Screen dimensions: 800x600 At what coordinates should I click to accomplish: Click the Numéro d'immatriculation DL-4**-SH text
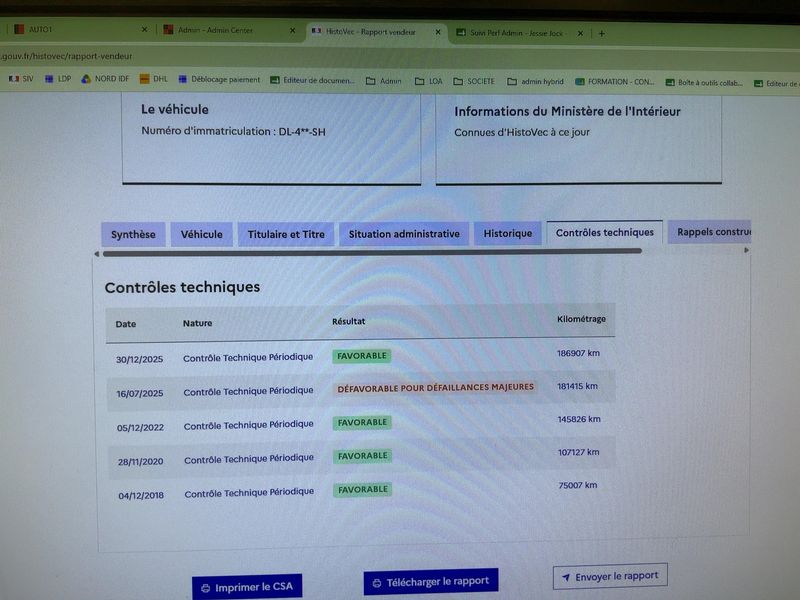click(x=233, y=132)
